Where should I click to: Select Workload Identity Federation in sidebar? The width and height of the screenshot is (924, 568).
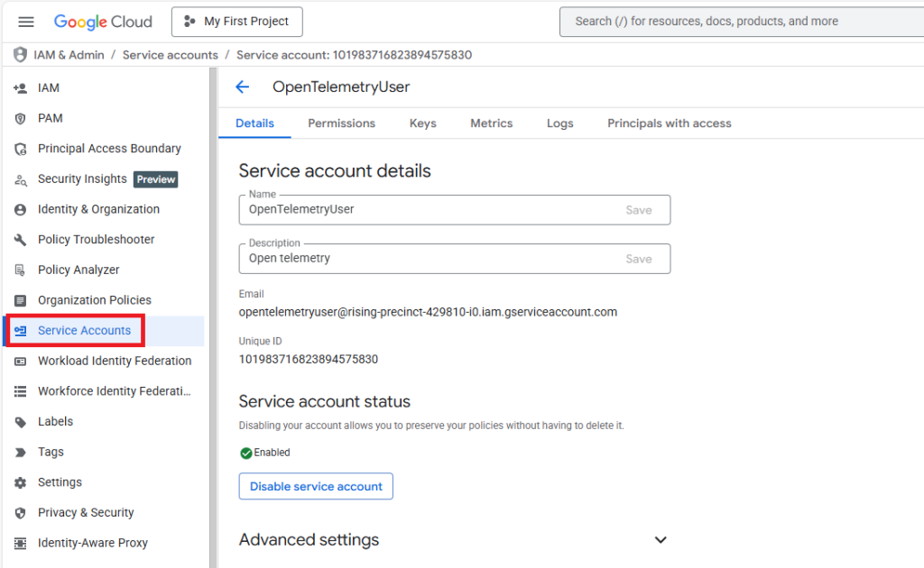click(x=114, y=361)
